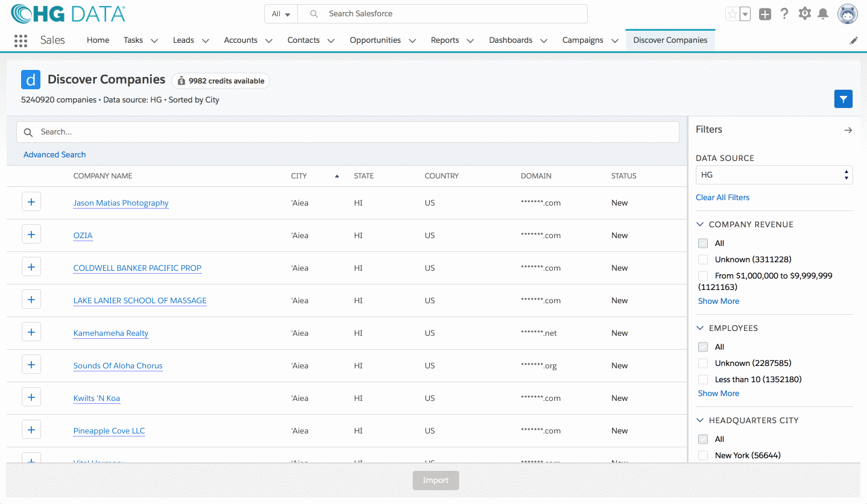Click the blue filter funnel icon
The width and height of the screenshot is (867, 504).
coord(843,99)
